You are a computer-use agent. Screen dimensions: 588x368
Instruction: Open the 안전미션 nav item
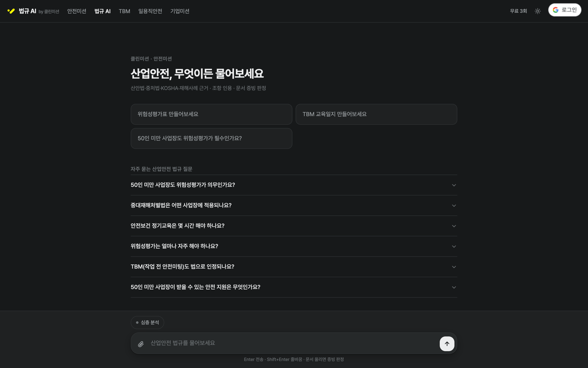tap(76, 11)
